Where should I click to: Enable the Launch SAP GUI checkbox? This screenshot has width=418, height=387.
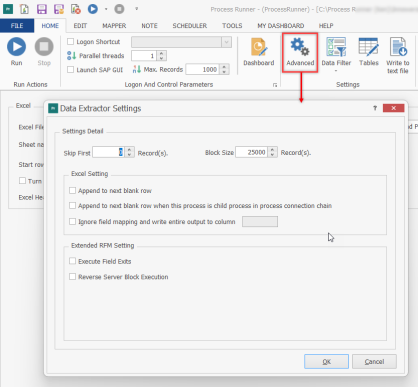pos(70,70)
